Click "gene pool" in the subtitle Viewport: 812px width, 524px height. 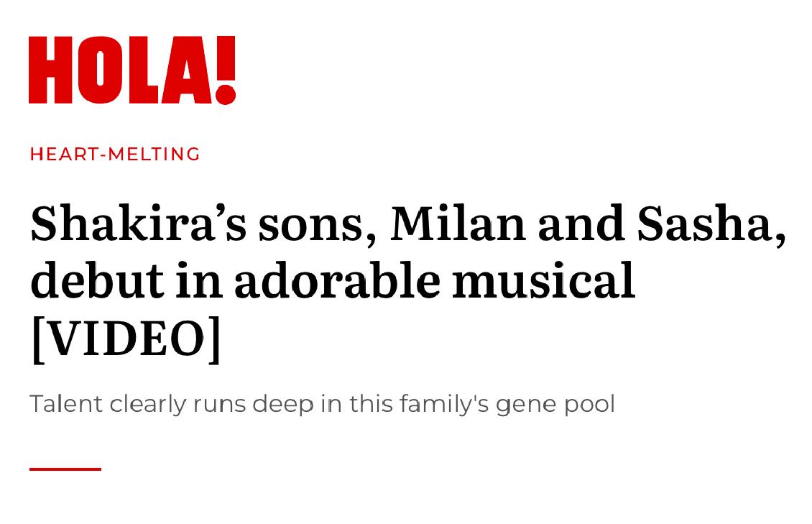point(555,405)
